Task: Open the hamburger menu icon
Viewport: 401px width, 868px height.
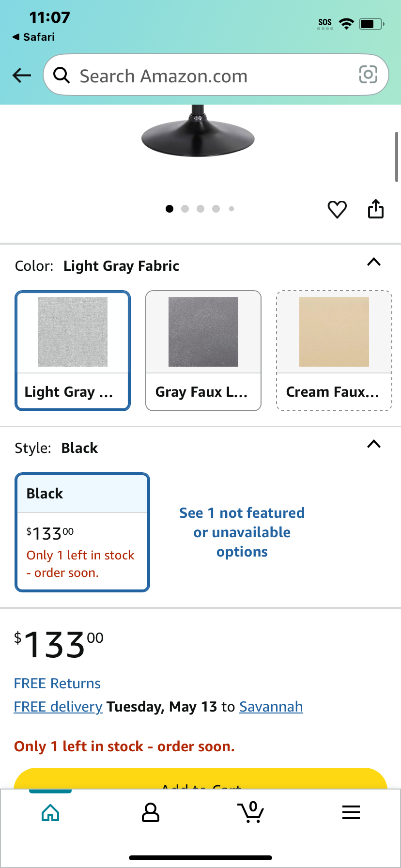Action: click(351, 812)
